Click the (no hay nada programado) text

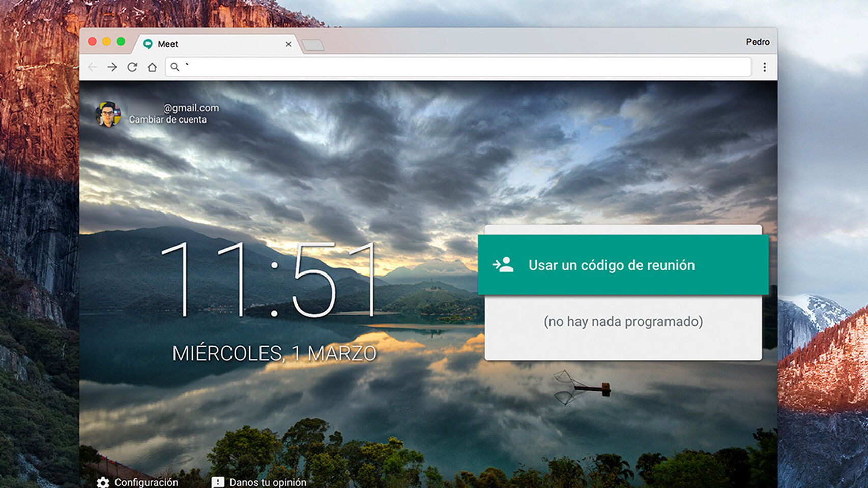(623, 322)
